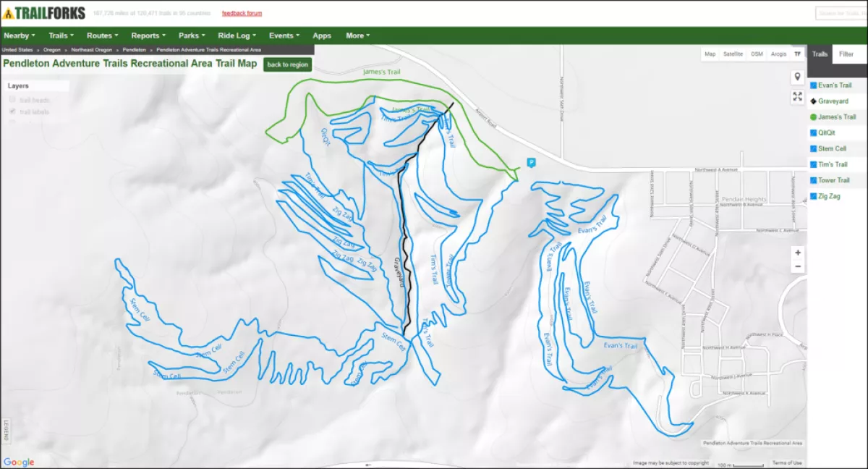
Task: Click the blue parking marker on the map
Action: tap(530, 163)
